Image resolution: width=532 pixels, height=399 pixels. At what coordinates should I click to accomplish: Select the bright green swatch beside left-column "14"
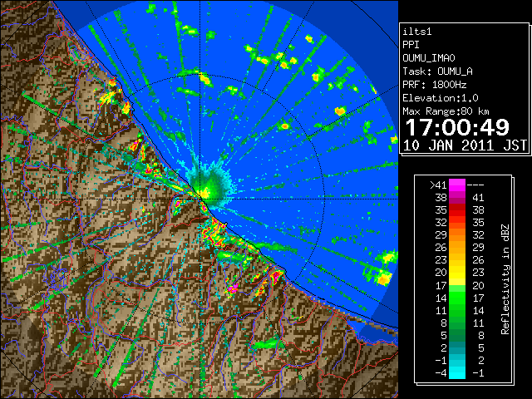457,298
